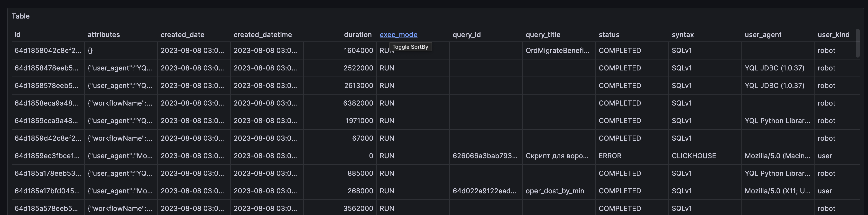Click the exec_mode column header link
This screenshot has height=215, width=868.
coord(398,35)
